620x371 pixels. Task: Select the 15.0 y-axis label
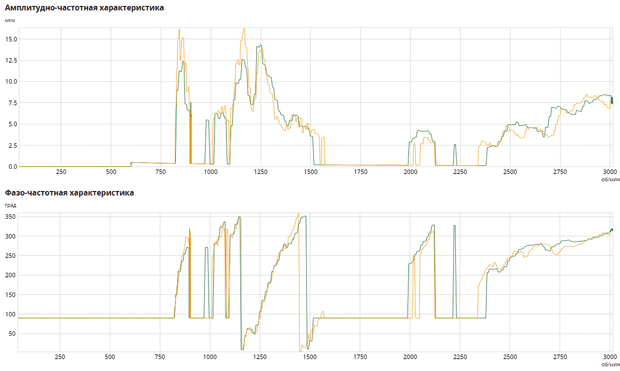11,39
